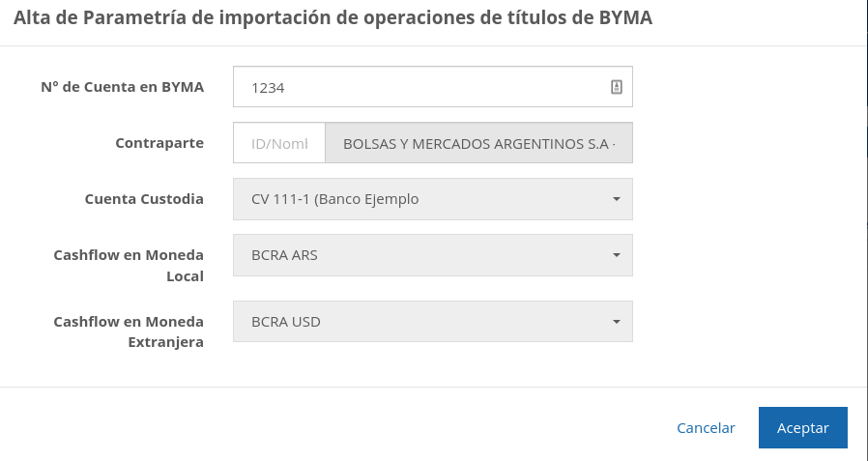Click the Nº de Cuenta en BYMA label
The height and width of the screenshot is (461, 868).
click(122, 87)
